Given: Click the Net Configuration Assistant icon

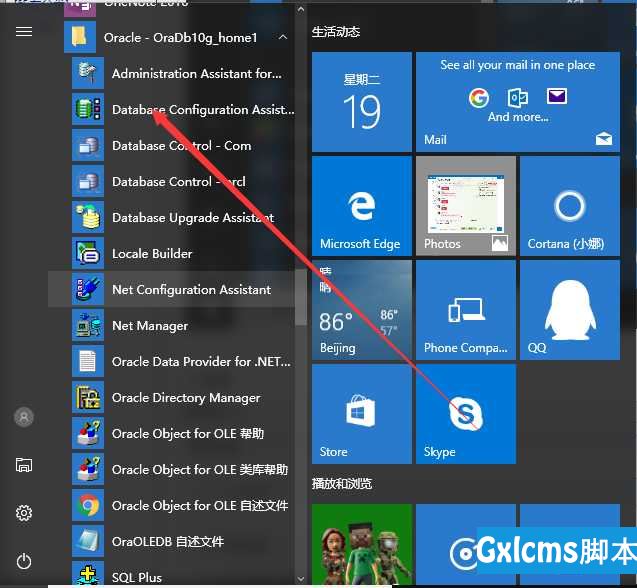Looking at the screenshot, I should 88,289.
